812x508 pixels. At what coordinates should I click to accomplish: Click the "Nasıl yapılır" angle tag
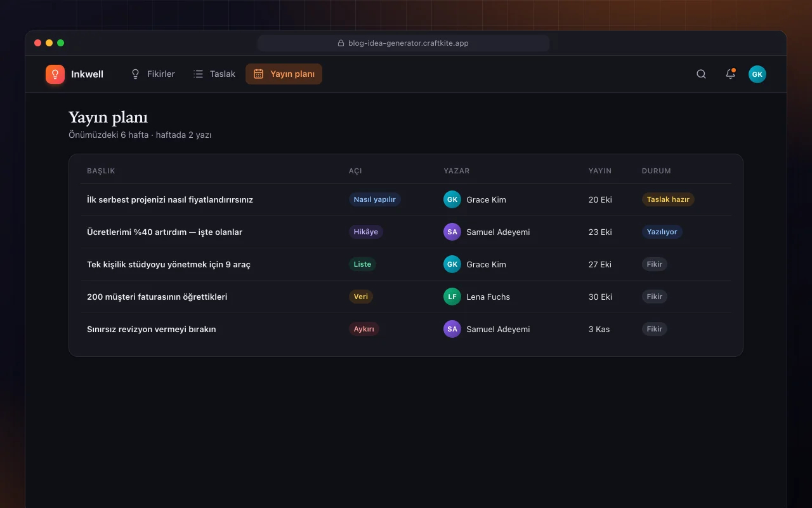(374, 199)
